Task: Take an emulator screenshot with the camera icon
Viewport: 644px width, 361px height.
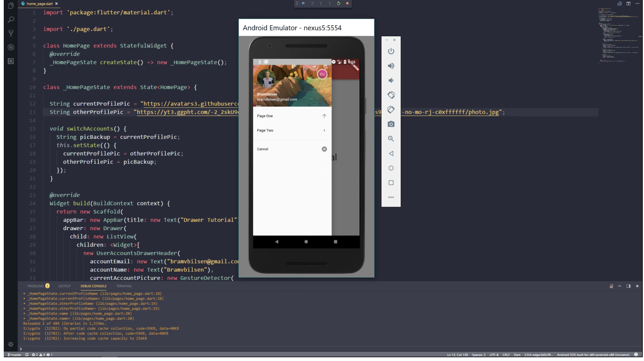Action: 391,124
